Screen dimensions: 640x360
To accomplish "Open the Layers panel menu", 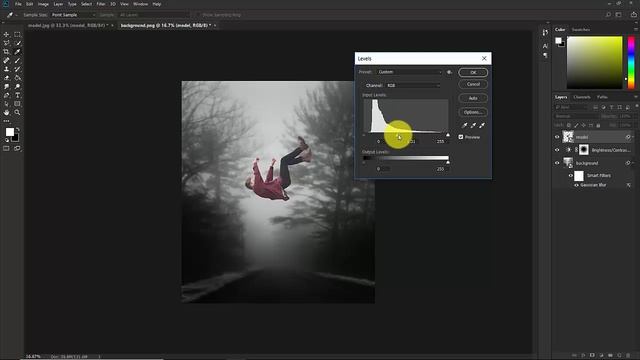I will pyautogui.click(x=635, y=97).
